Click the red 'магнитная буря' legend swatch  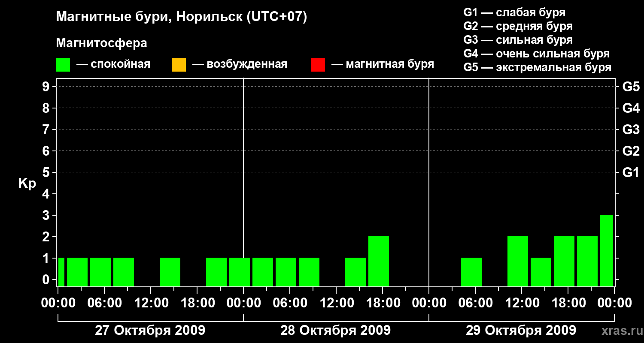pyautogui.click(x=318, y=65)
